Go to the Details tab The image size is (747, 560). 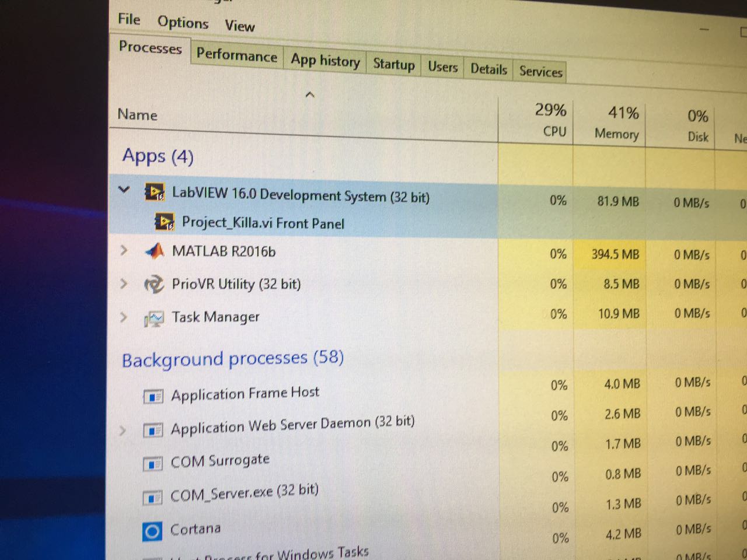click(488, 69)
